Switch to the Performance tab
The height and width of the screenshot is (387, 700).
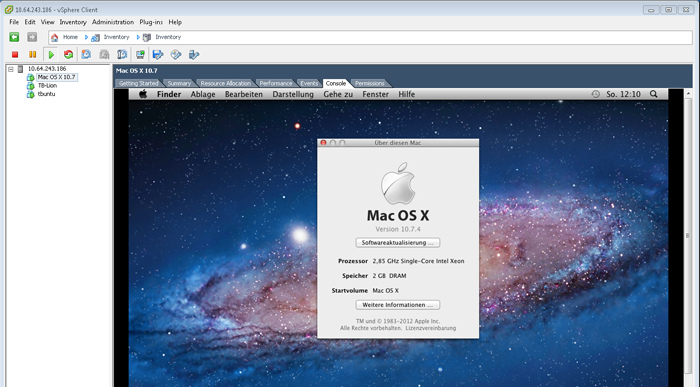(x=276, y=83)
